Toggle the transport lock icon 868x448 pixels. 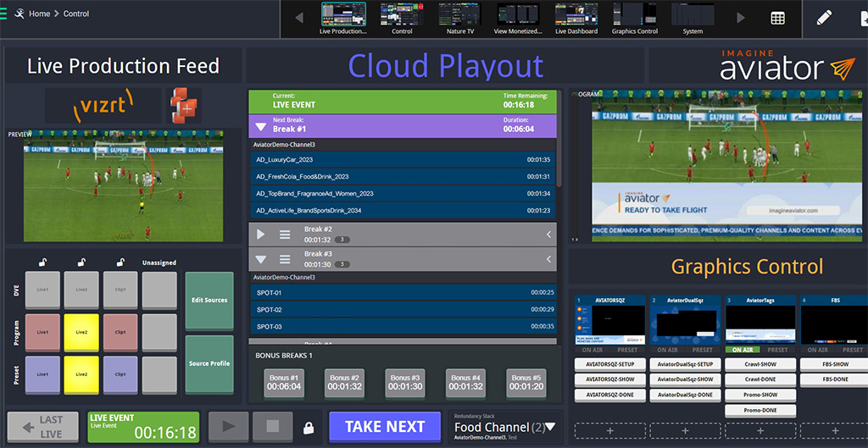[309, 428]
